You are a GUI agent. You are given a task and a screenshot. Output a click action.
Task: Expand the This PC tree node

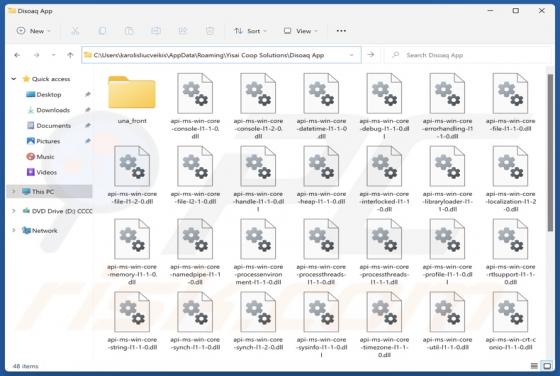pos(14,192)
